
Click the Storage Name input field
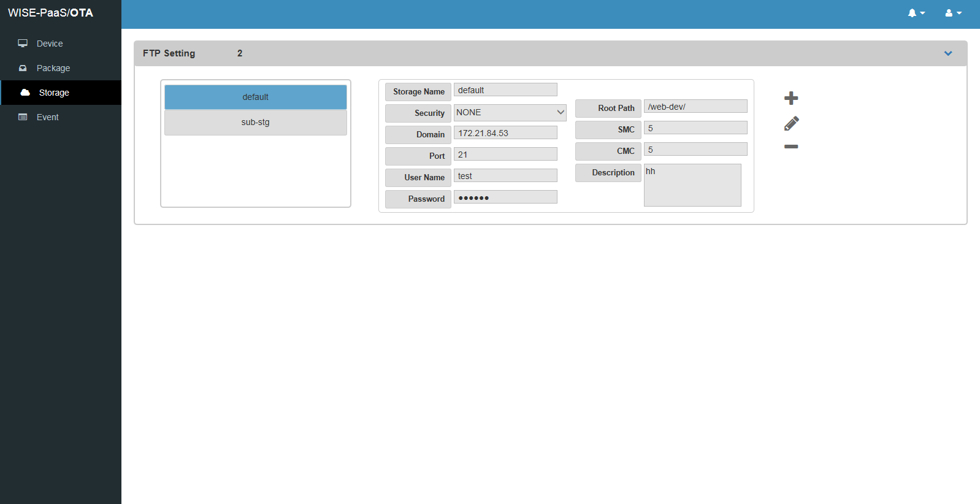505,90
